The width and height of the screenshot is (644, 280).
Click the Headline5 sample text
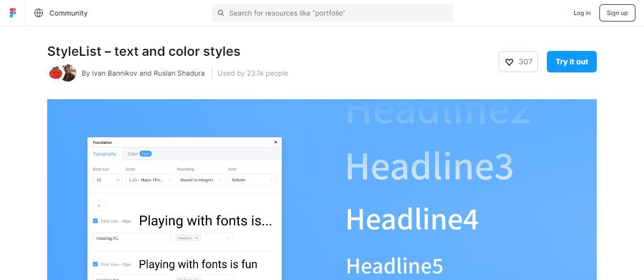point(394,266)
